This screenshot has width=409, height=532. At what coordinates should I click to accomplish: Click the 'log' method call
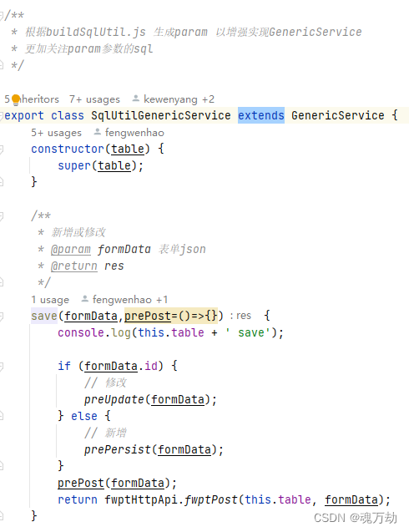click(x=121, y=333)
